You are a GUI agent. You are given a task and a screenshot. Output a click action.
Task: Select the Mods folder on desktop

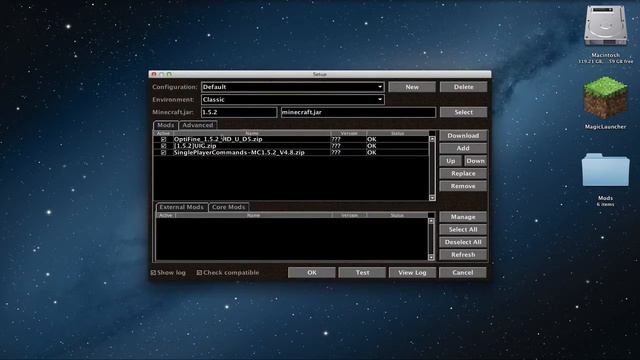605,170
